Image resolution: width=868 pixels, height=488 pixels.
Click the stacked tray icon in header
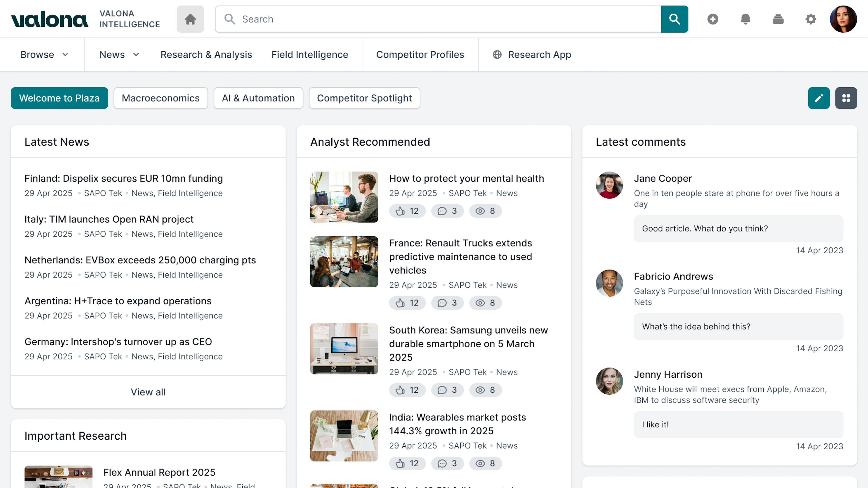tap(778, 19)
